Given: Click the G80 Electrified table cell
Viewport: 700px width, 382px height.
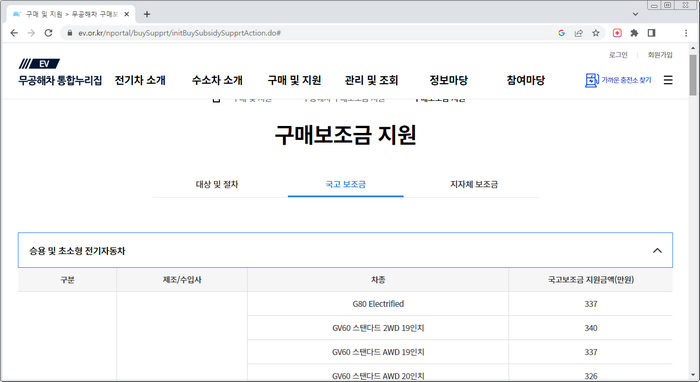Looking at the screenshot, I should click(x=378, y=304).
